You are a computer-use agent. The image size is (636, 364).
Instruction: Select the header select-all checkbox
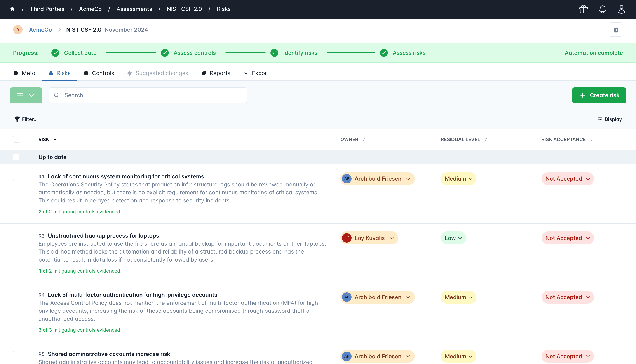16,139
